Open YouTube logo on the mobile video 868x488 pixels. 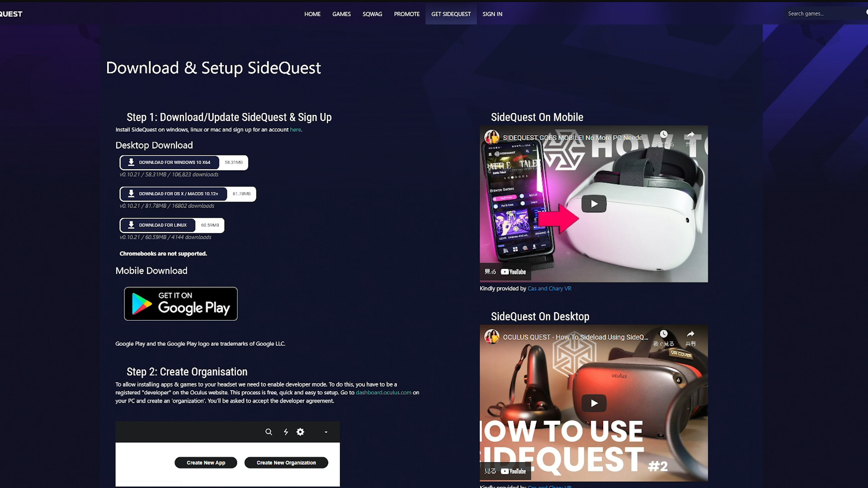pyautogui.click(x=514, y=272)
